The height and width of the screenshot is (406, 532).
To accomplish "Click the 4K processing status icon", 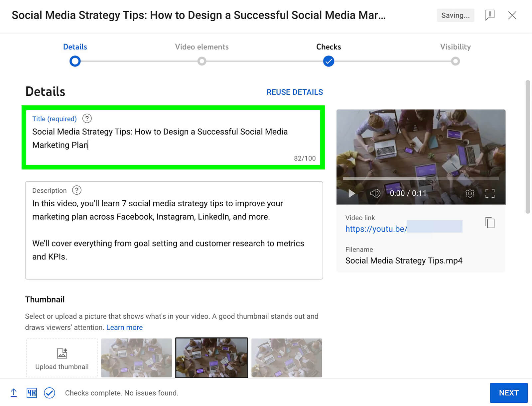I will click(x=32, y=393).
